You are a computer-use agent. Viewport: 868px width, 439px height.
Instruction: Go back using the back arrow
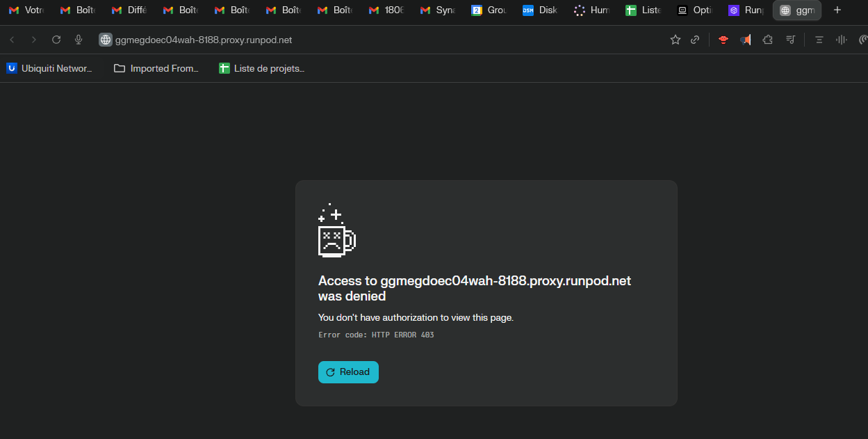[x=12, y=40]
